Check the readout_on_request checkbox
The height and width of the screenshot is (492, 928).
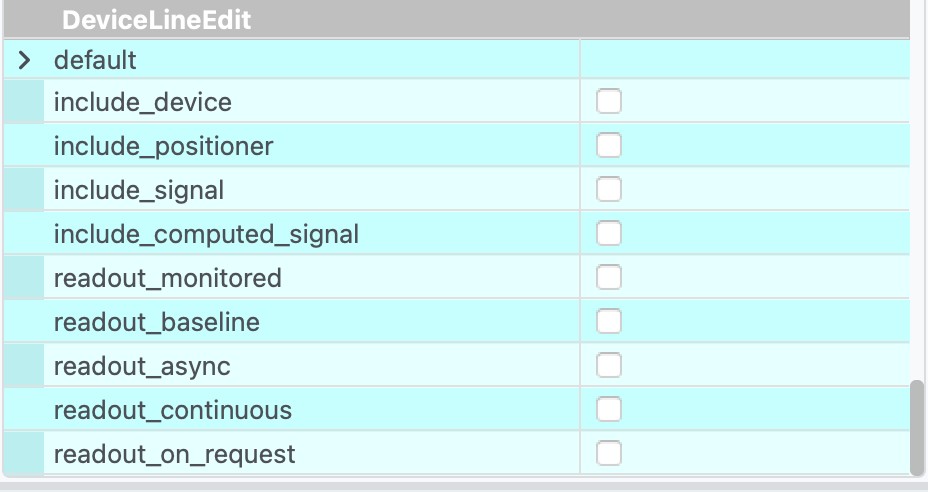pos(608,454)
